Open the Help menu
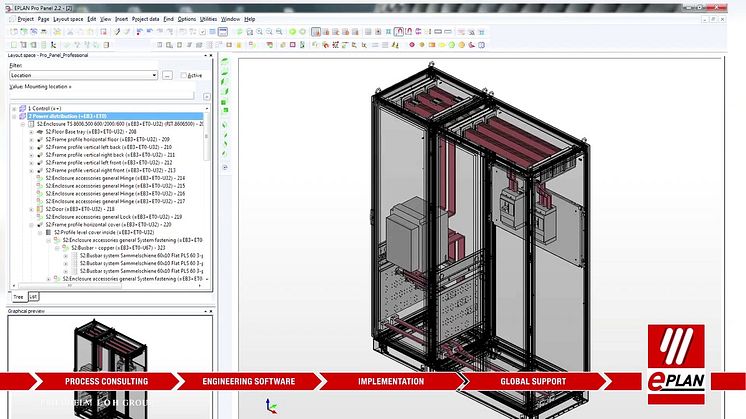The height and width of the screenshot is (419, 746). (249, 19)
